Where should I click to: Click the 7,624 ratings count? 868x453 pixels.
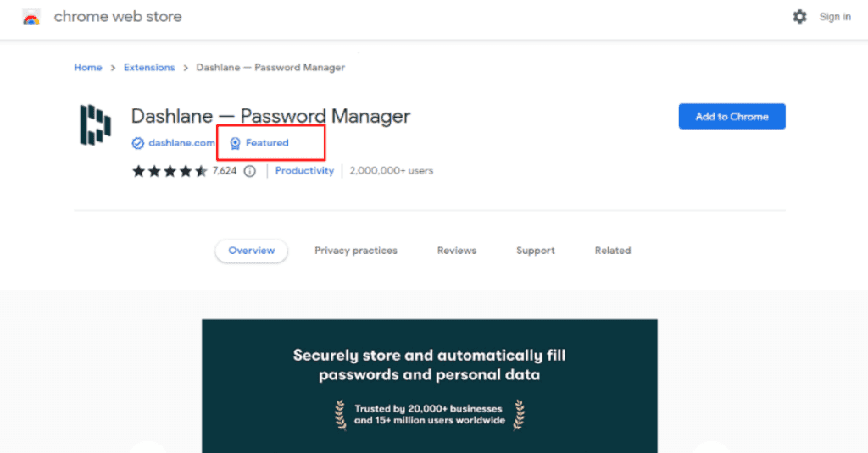[x=224, y=170]
